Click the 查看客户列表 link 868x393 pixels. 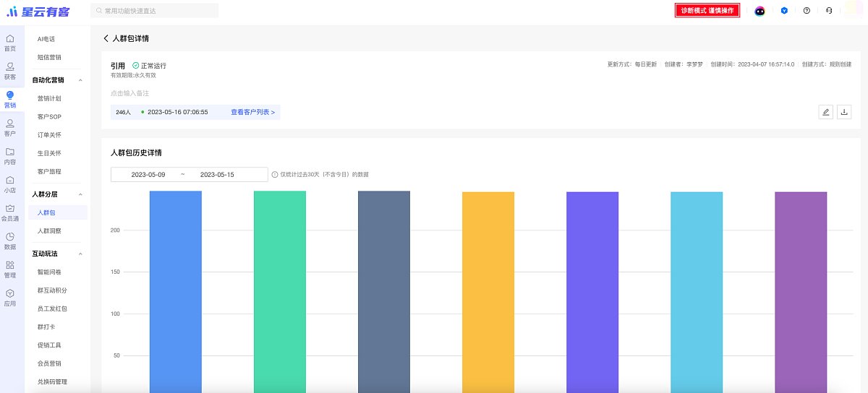click(252, 113)
